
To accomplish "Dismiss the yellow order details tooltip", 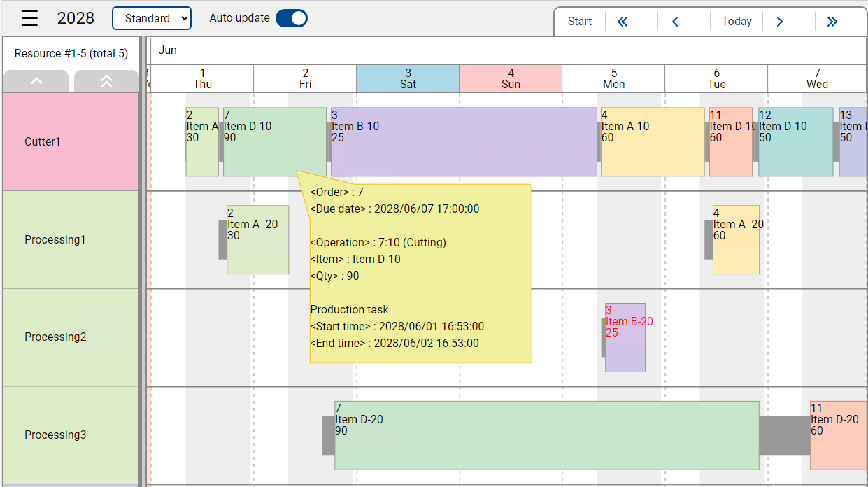I will (420, 273).
